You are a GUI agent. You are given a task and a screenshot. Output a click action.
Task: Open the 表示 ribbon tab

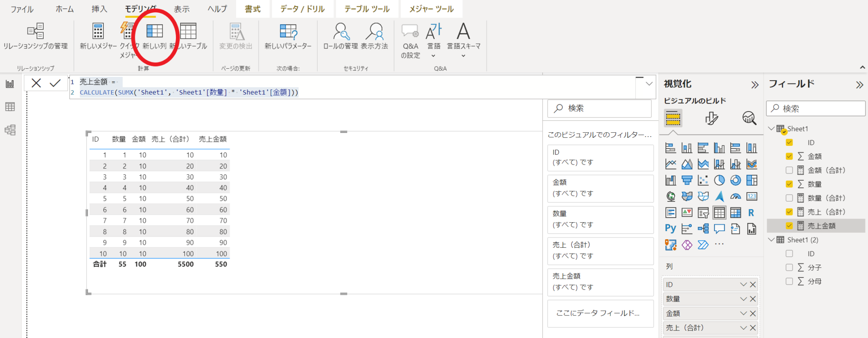point(181,9)
